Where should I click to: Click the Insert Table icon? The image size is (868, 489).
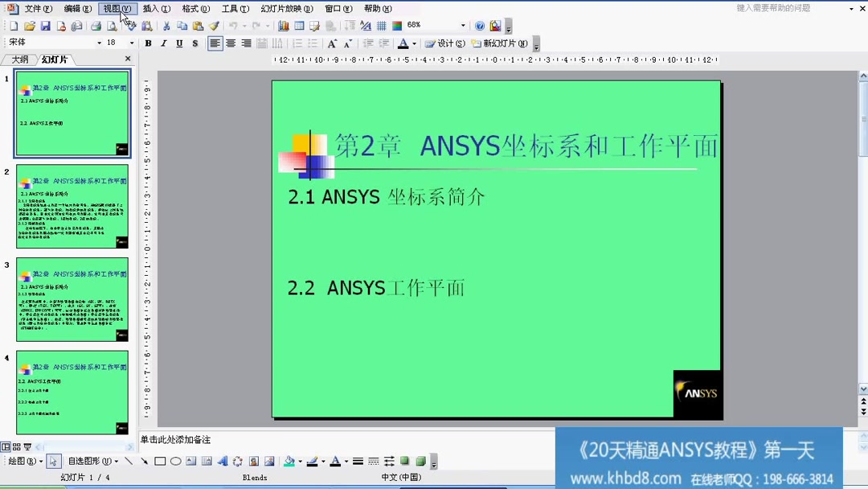[x=298, y=25]
